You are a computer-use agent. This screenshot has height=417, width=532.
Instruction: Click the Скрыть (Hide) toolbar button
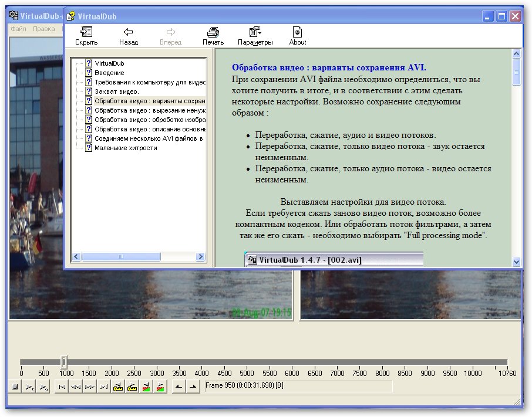[x=86, y=36]
